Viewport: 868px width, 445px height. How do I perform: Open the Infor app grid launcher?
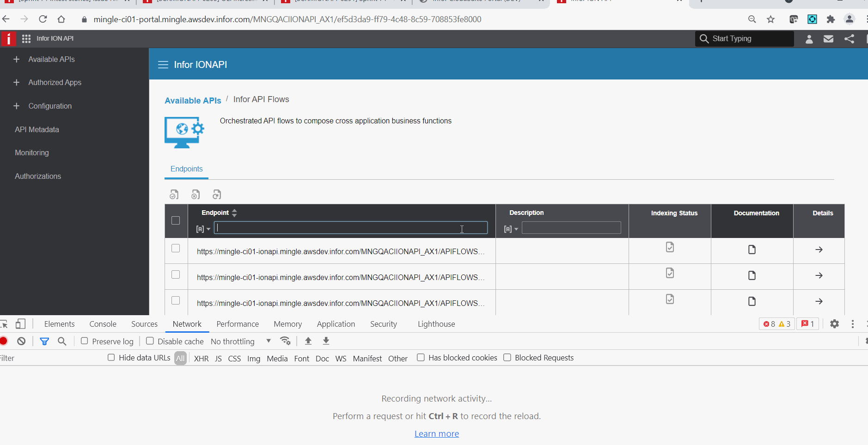(26, 39)
